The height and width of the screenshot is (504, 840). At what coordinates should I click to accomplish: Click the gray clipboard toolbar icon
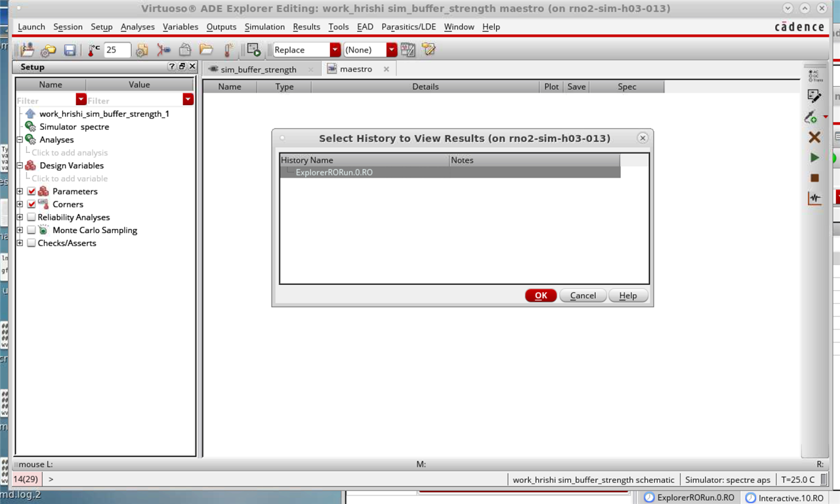[185, 50]
